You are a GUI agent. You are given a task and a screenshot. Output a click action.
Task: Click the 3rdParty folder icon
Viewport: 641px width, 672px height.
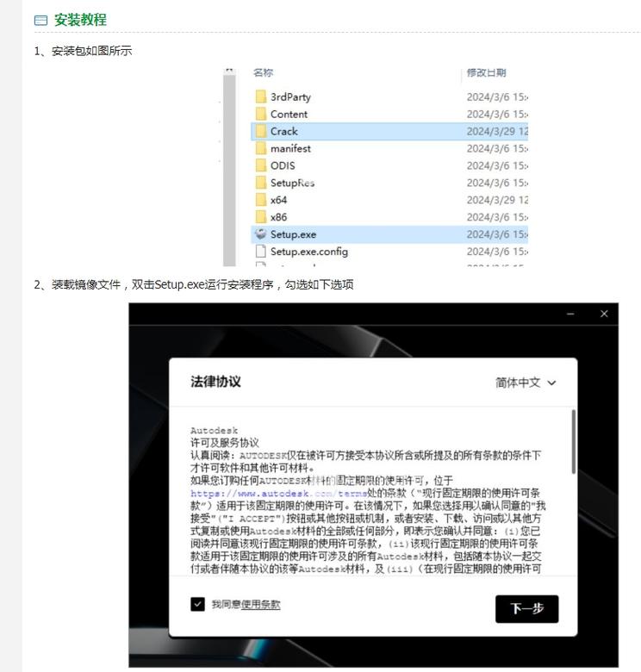(x=260, y=96)
